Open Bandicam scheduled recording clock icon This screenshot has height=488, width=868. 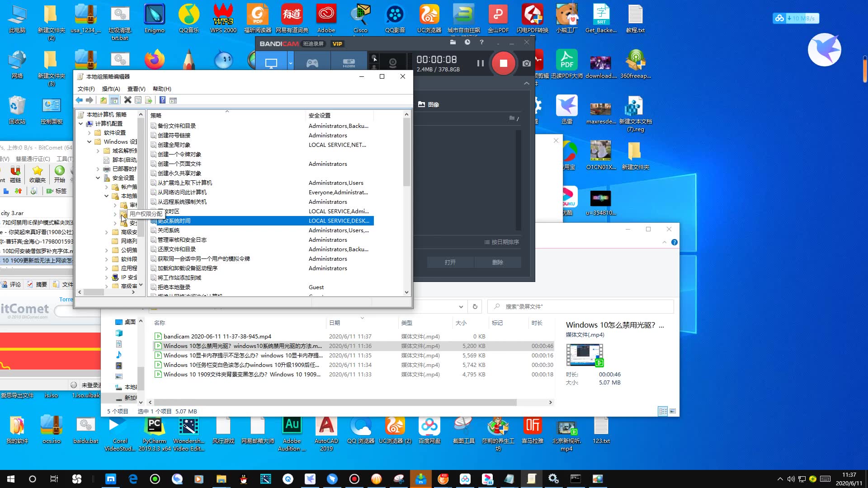[467, 42]
